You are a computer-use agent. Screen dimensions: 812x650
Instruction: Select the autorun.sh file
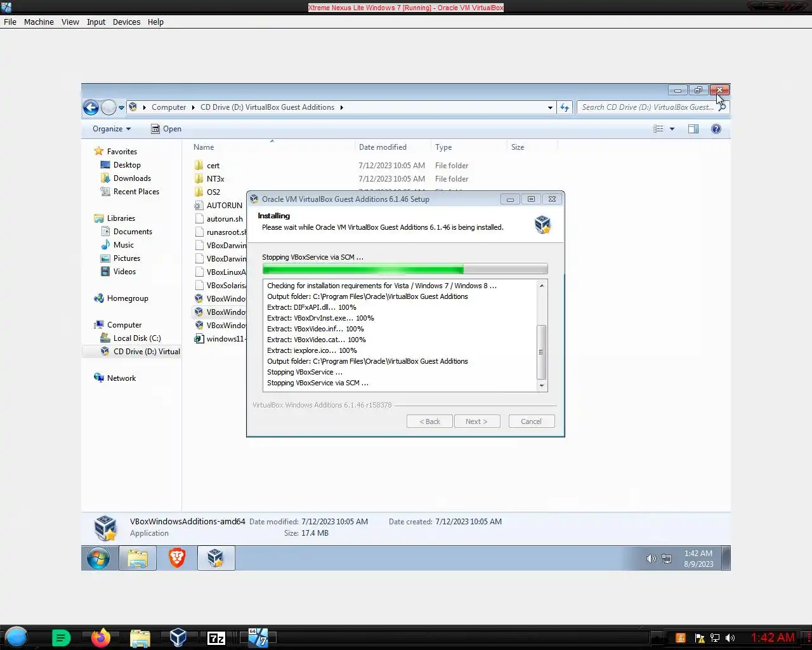click(x=218, y=219)
